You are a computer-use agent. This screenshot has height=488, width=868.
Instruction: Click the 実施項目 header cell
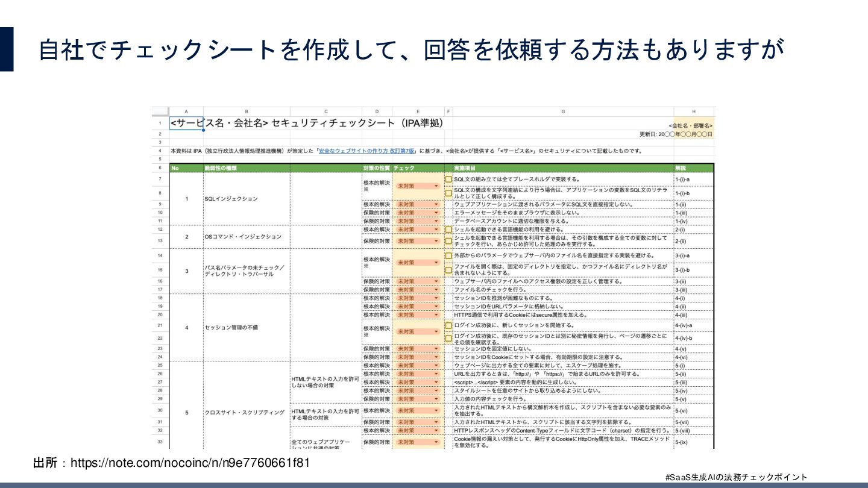(x=562, y=168)
